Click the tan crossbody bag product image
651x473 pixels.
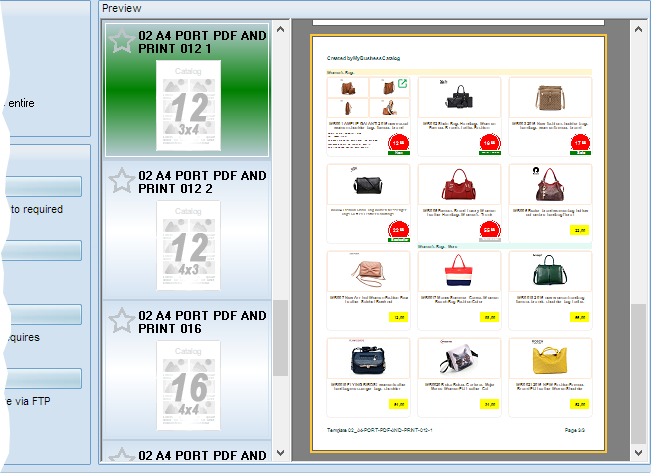click(550, 98)
